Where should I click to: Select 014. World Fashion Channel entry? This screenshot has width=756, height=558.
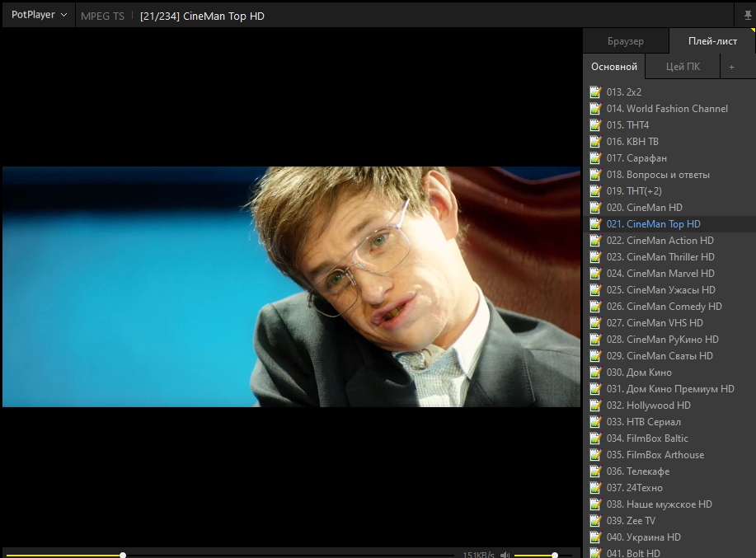(669, 109)
